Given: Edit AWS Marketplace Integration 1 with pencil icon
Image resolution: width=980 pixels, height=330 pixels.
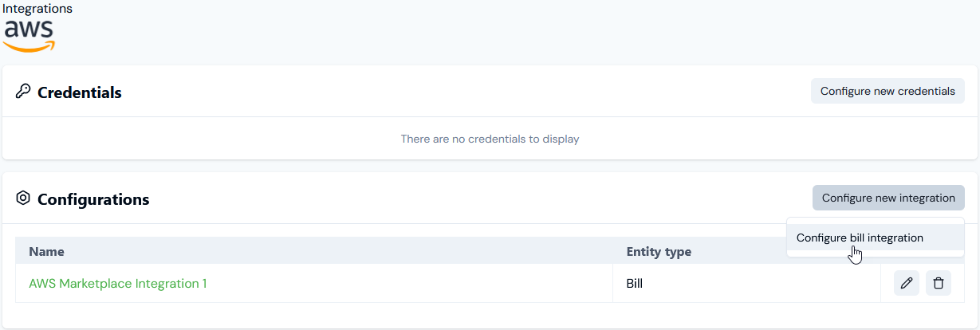Looking at the screenshot, I should pyautogui.click(x=907, y=283).
